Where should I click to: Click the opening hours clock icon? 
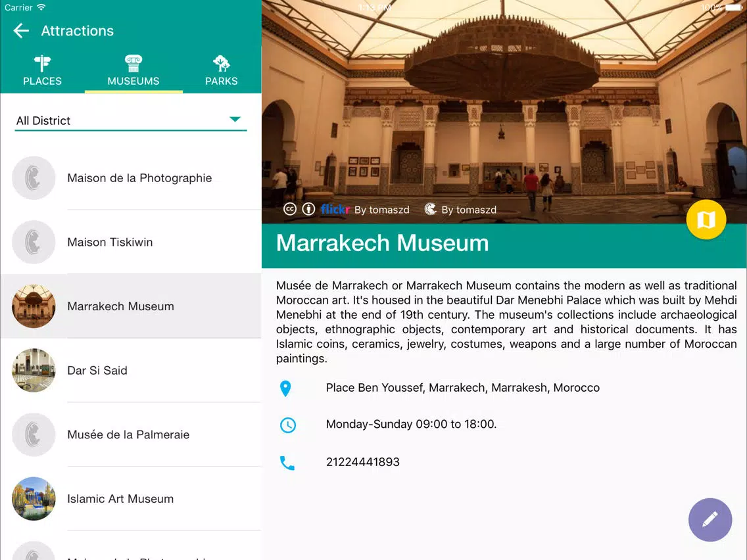click(288, 425)
